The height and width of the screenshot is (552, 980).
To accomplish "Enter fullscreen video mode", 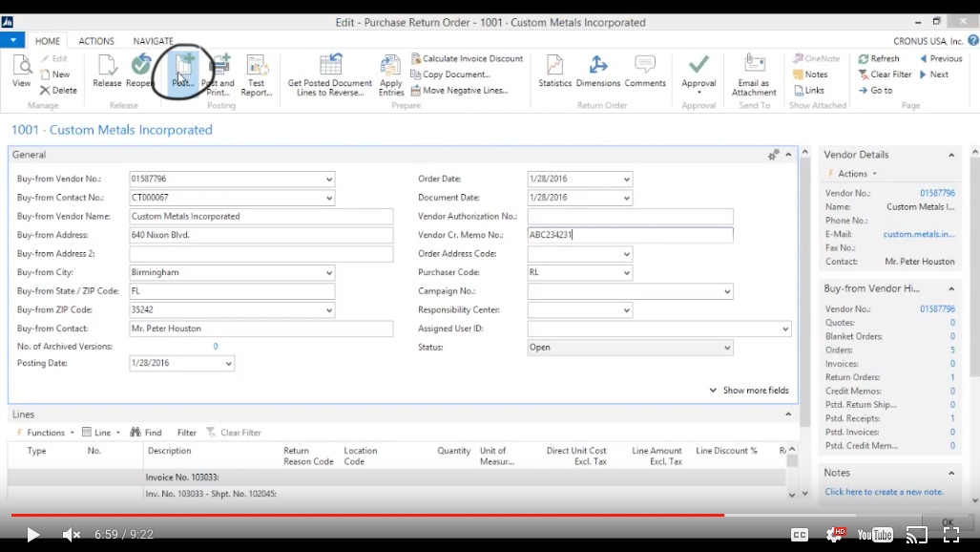I will pyautogui.click(x=950, y=534).
